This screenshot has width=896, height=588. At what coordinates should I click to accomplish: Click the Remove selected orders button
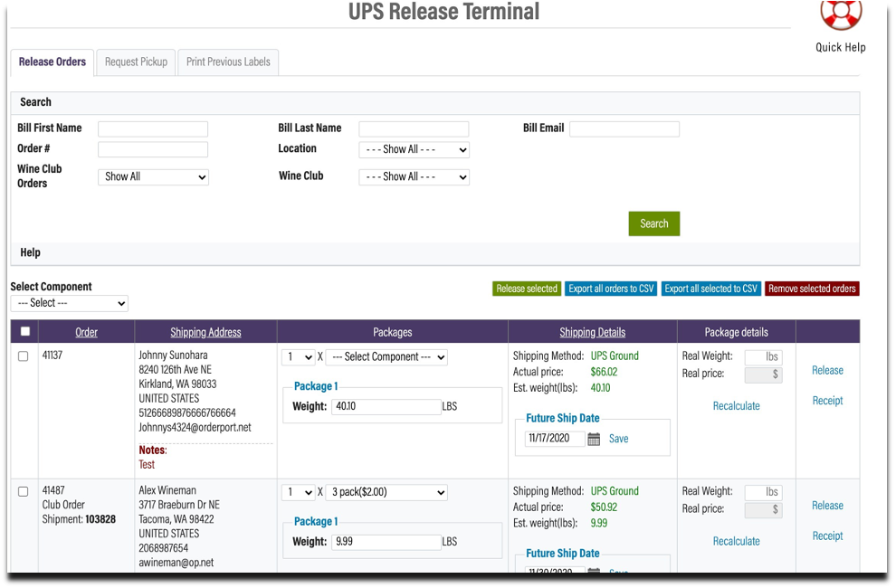[x=812, y=289]
